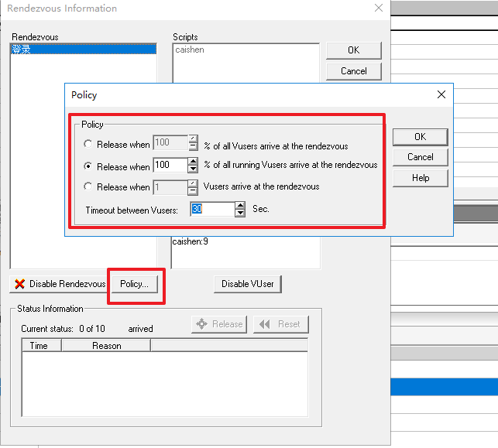Image resolution: width=498 pixels, height=448 pixels.
Task: Click the Timeout between Vusers field
Action: 213,209
